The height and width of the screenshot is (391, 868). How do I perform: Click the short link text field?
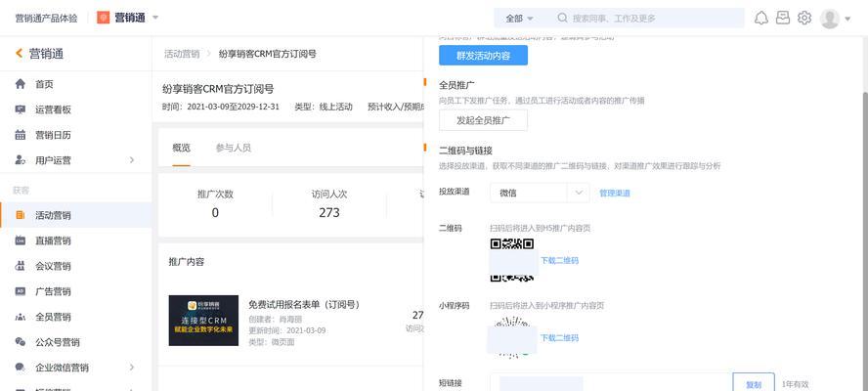(611, 383)
